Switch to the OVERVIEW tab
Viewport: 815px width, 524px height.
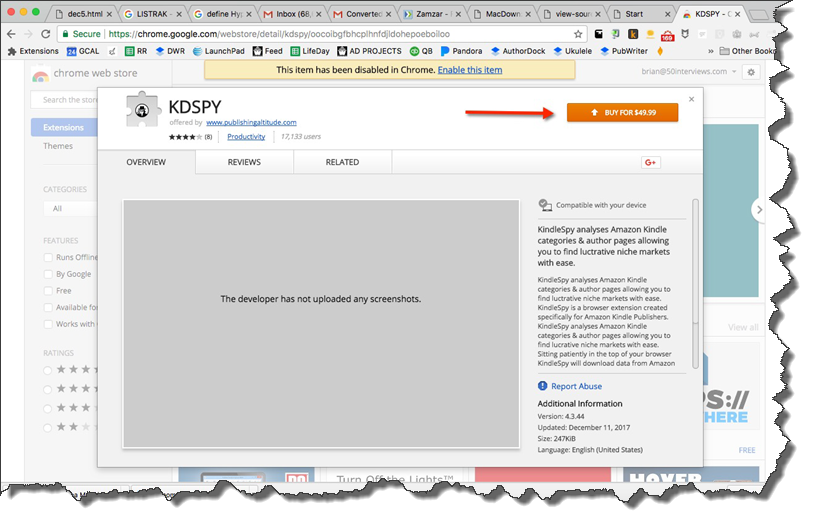[x=146, y=162]
